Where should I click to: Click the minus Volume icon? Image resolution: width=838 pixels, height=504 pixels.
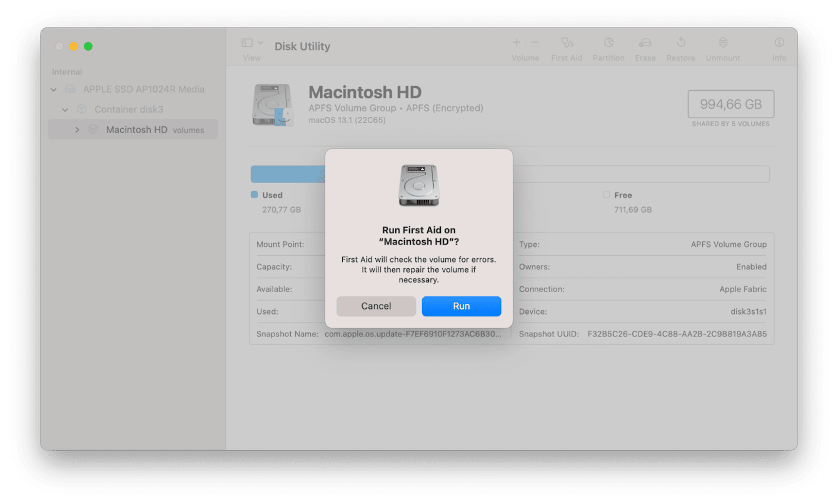pyautogui.click(x=535, y=43)
